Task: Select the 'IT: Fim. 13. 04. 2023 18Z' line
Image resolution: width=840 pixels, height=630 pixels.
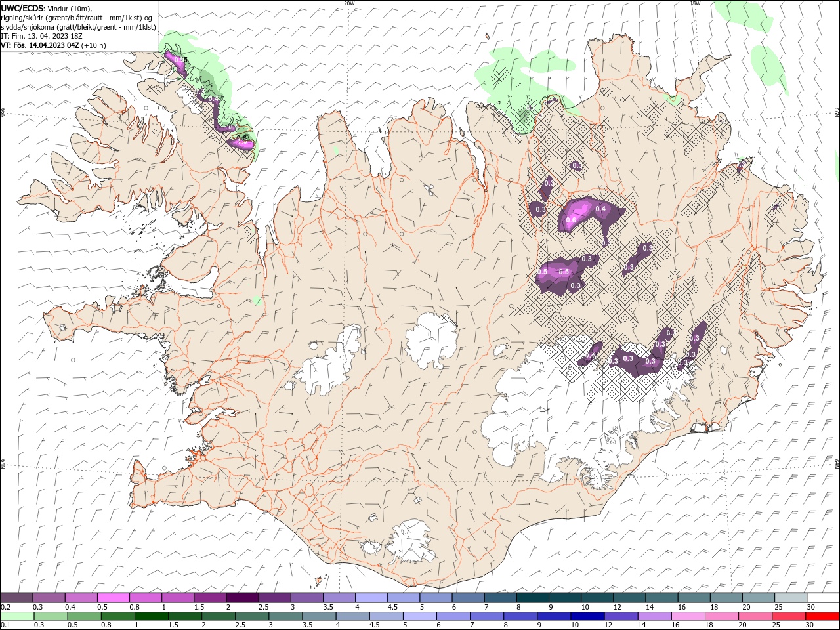Action: (x=40, y=36)
